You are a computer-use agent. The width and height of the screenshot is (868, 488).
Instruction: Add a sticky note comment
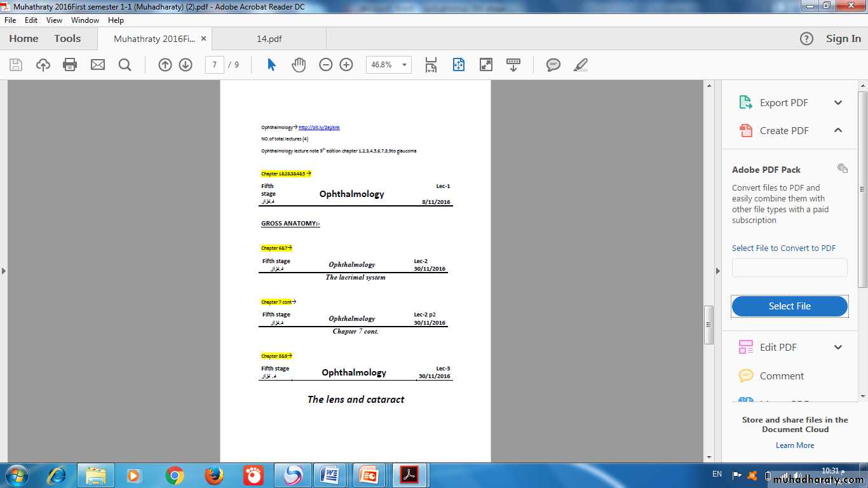pos(553,65)
